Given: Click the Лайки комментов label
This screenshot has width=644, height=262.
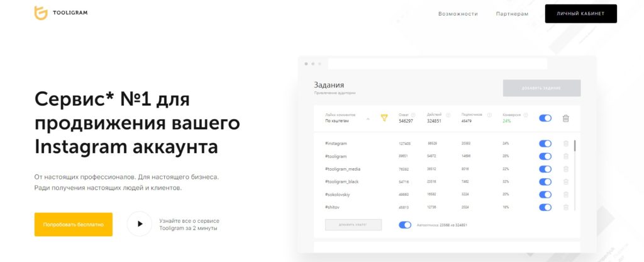Looking at the screenshot, I should (340, 115).
